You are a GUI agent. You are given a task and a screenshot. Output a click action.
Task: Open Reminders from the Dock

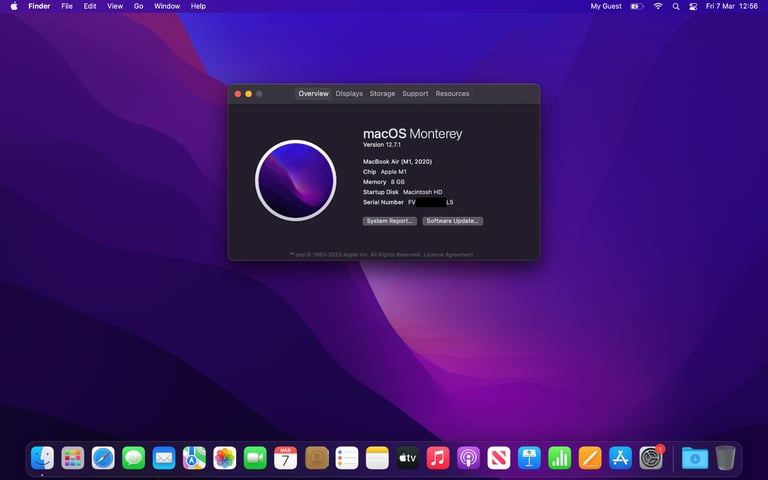tap(346, 458)
